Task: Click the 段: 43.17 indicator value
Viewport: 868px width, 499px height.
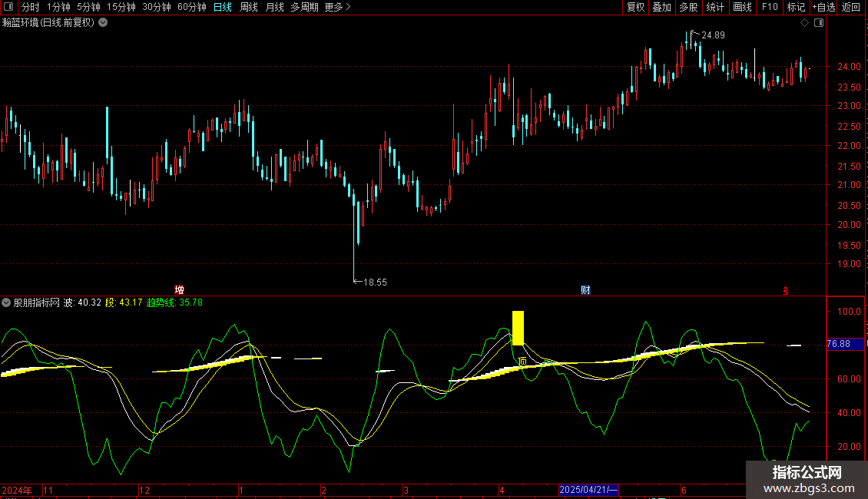Action: pyautogui.click(x=124, y=302)
